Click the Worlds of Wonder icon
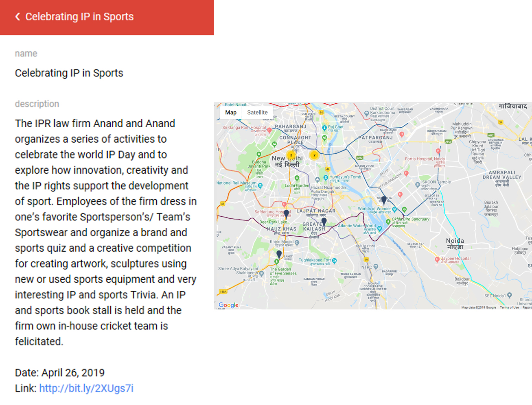Screen dimensions: 532x405 coord(394,209)
